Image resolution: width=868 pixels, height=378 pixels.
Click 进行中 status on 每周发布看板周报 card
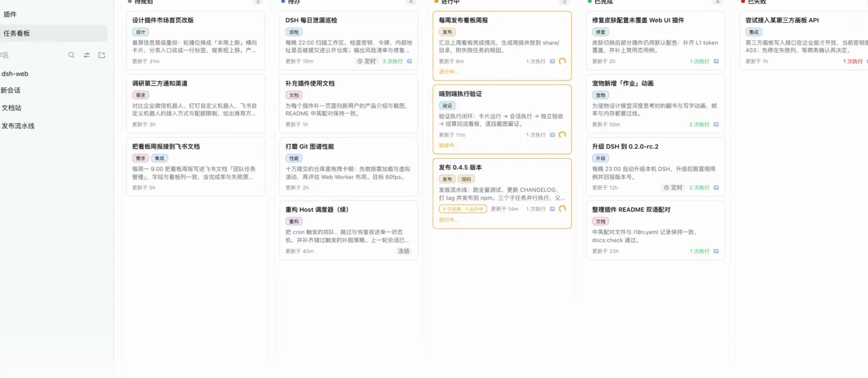point(448,72)
